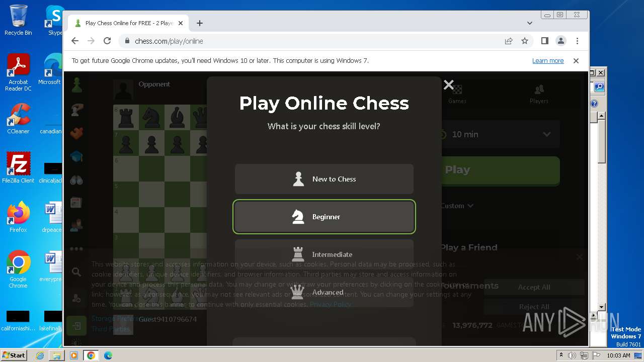Open the Privacy Policy link
This screenshot has height=362, width=644.
click(331, 304)
